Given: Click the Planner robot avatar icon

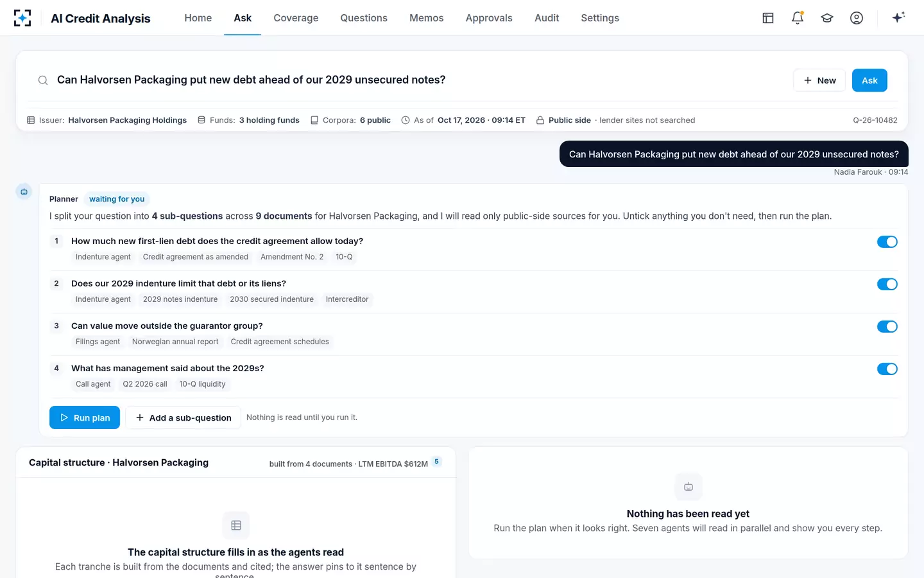Looking at the screenshot, I should click(x=24, y=191).
